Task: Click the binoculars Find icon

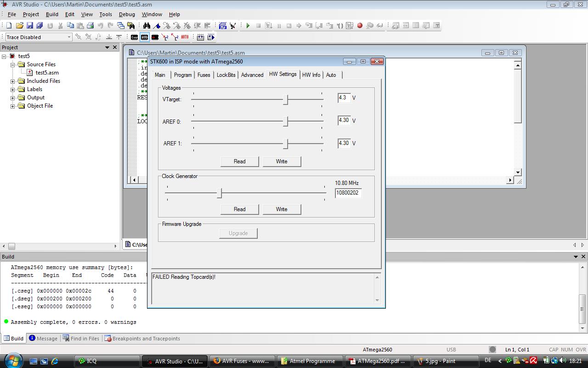Action: click(147, 26)
